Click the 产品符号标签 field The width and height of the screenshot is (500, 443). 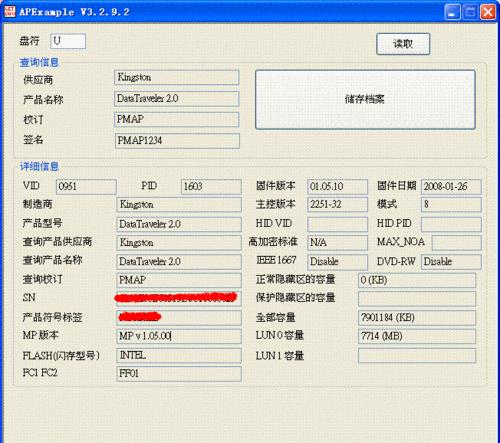click(x=179, y=317)
